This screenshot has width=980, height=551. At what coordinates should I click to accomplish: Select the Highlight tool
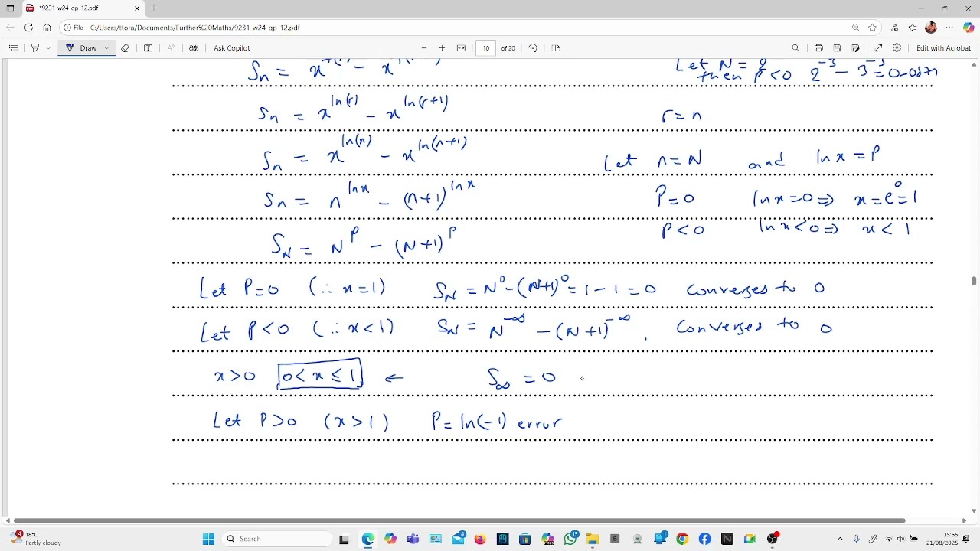tap(34, 47)
